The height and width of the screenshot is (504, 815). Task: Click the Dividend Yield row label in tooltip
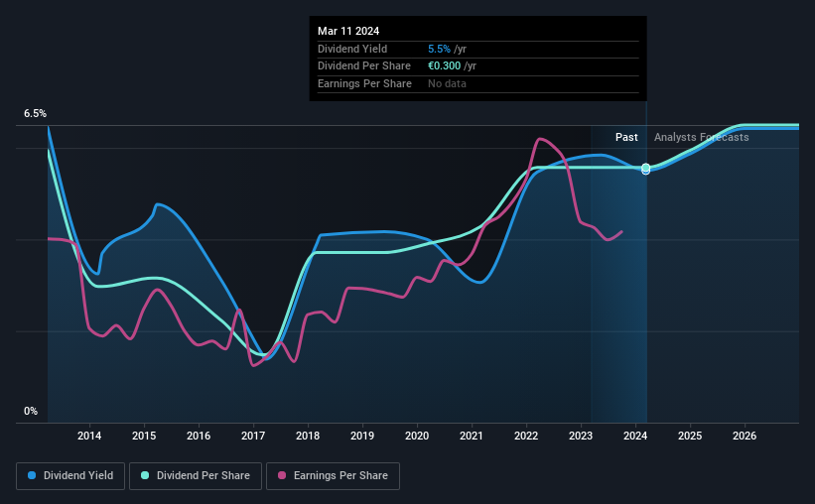(352, 49)
